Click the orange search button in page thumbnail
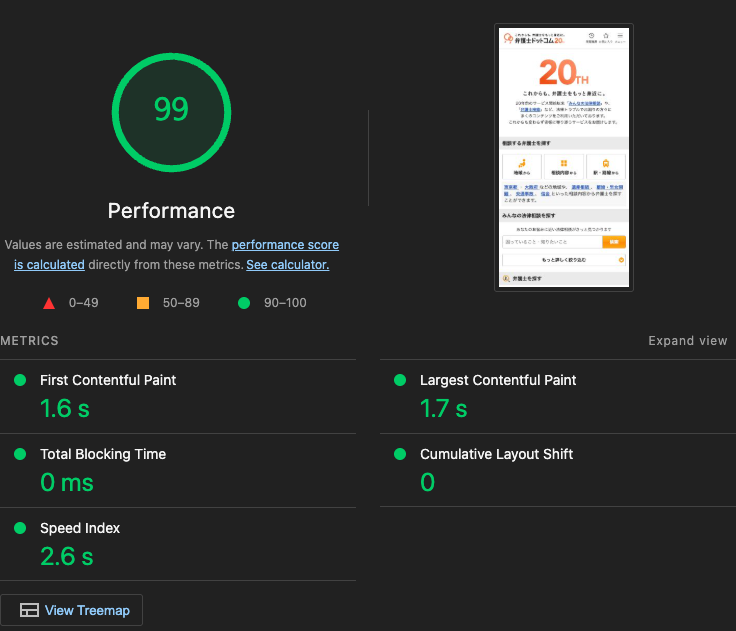 pos(613,241)
